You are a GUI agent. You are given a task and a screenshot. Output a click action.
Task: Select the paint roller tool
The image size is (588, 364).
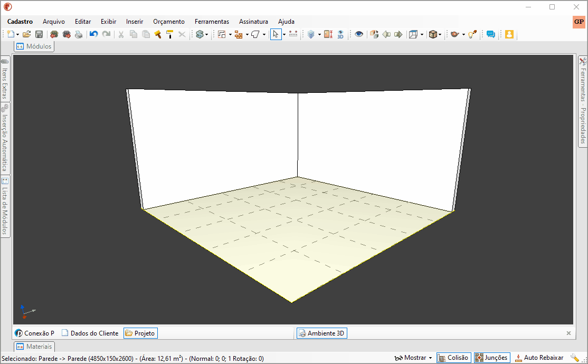[170, 34]
